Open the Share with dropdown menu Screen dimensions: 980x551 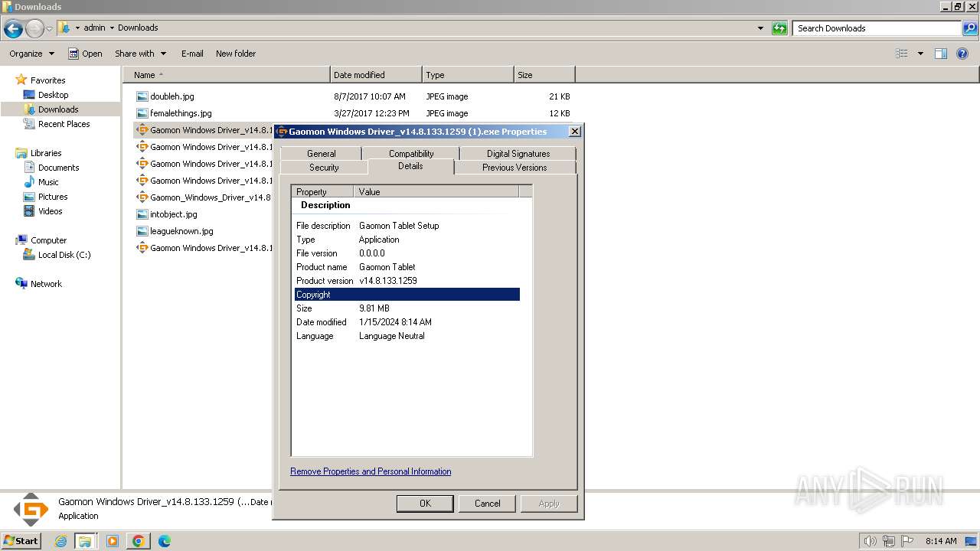click(141, 54)
